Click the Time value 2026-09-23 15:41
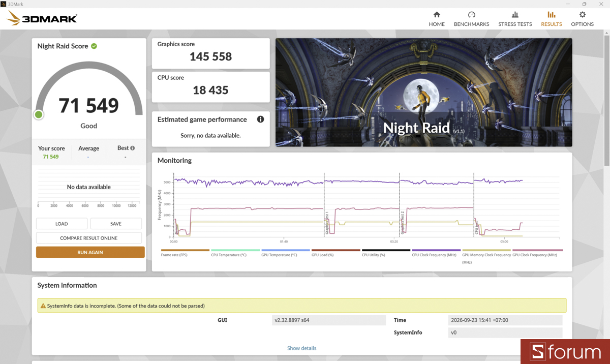 pos(506,320)
